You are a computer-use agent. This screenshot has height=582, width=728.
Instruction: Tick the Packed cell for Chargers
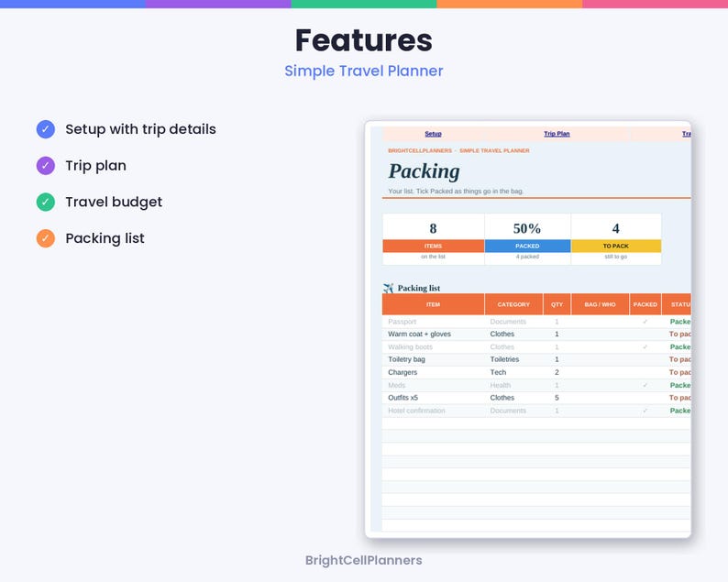[645, 372]
